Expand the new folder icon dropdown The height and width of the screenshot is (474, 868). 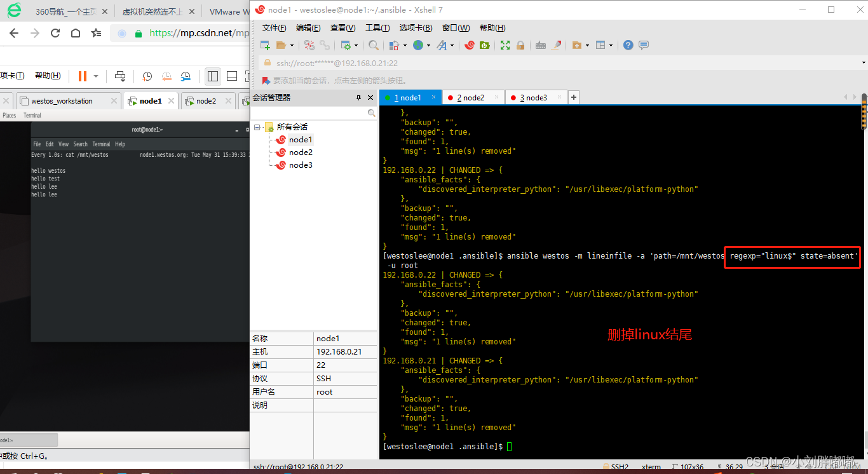587,45
